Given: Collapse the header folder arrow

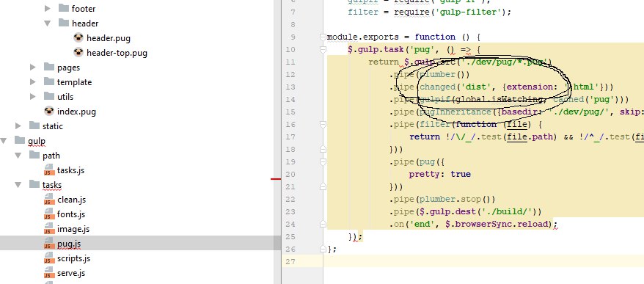Looking at the screenshot, I should 47,23.
